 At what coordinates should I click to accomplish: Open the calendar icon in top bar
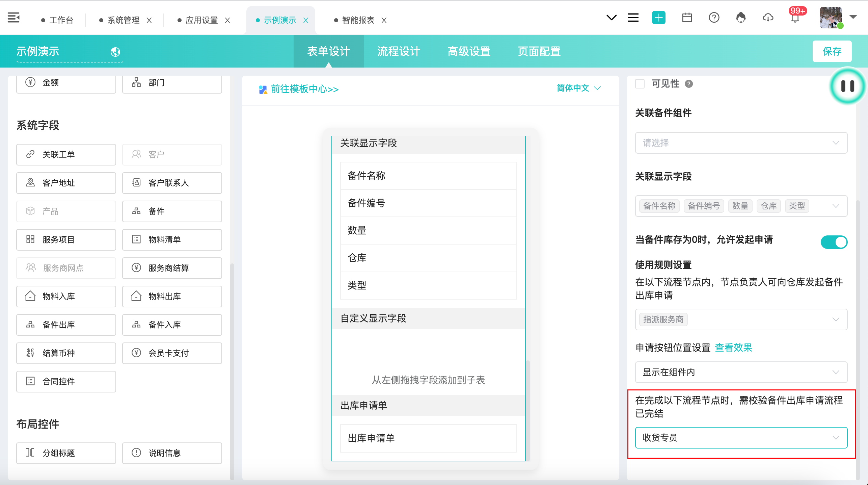click(x=687, y=18)
